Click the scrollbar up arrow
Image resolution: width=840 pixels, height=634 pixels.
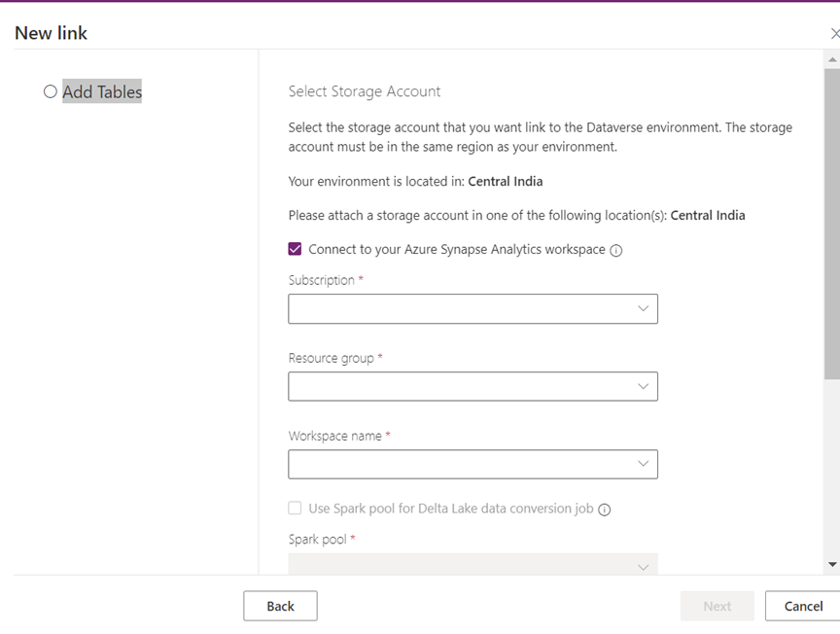(x=831, y=59)
